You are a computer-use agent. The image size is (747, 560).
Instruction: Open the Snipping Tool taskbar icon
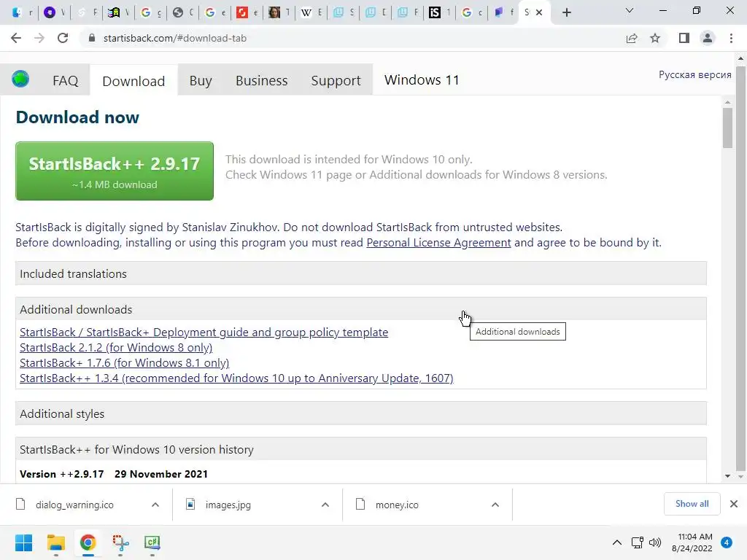tap(120, 542)
